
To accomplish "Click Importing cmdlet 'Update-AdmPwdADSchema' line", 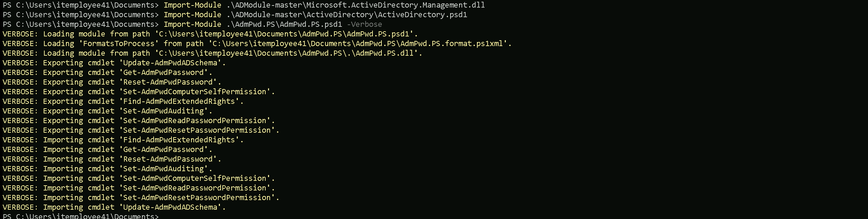I will (x=114, y=207).
